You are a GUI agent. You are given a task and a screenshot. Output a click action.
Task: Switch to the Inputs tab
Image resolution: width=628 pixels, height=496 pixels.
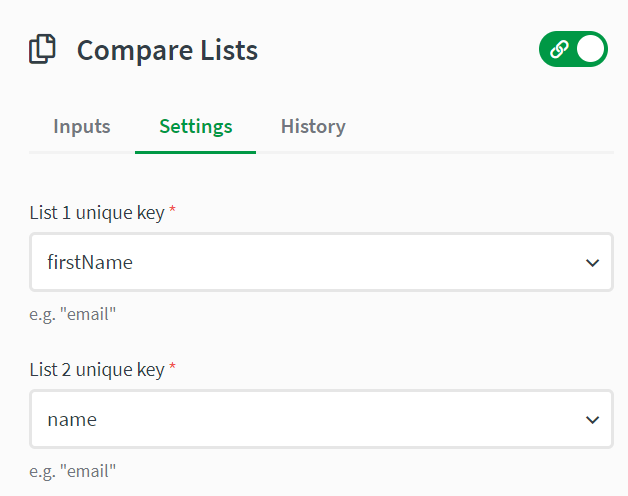[82, 127]
